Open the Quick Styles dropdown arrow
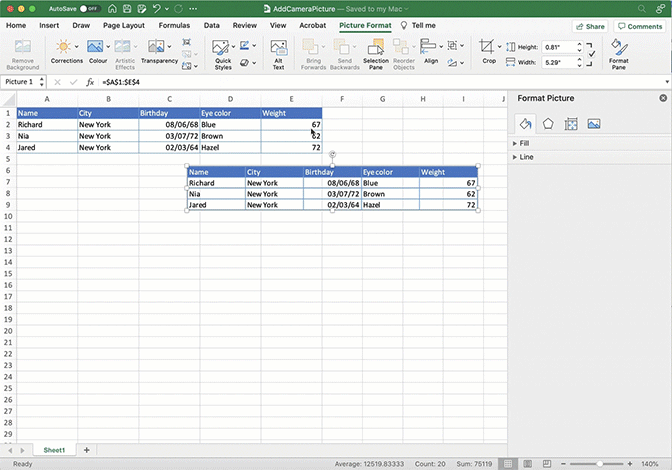Viewport: 672px width, 470px height. 233,46
